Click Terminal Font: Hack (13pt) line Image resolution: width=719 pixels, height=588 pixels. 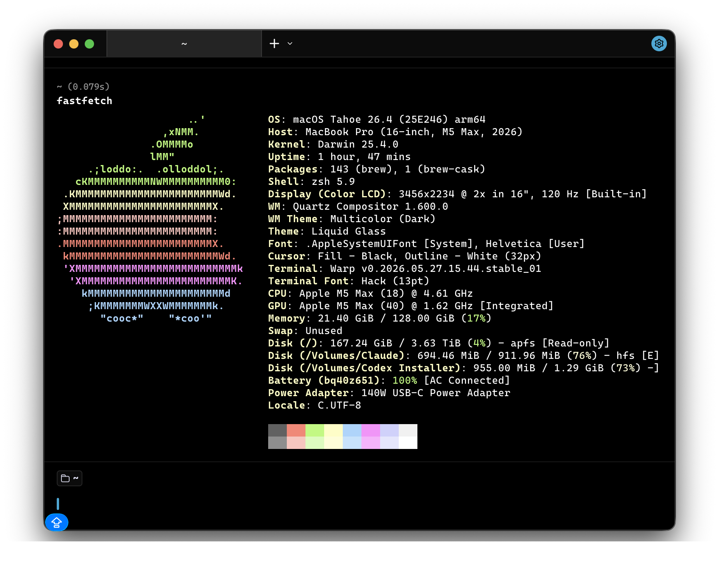click(x=349, y=281)
